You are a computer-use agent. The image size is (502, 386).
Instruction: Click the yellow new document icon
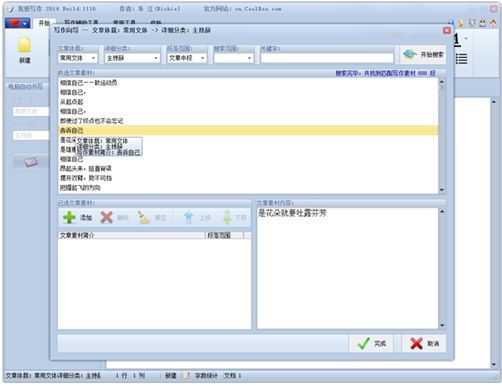click(x=24, y=45)
